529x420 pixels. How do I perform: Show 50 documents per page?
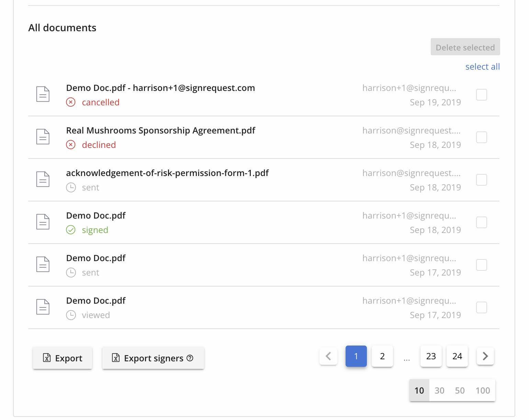pos(460,390)
